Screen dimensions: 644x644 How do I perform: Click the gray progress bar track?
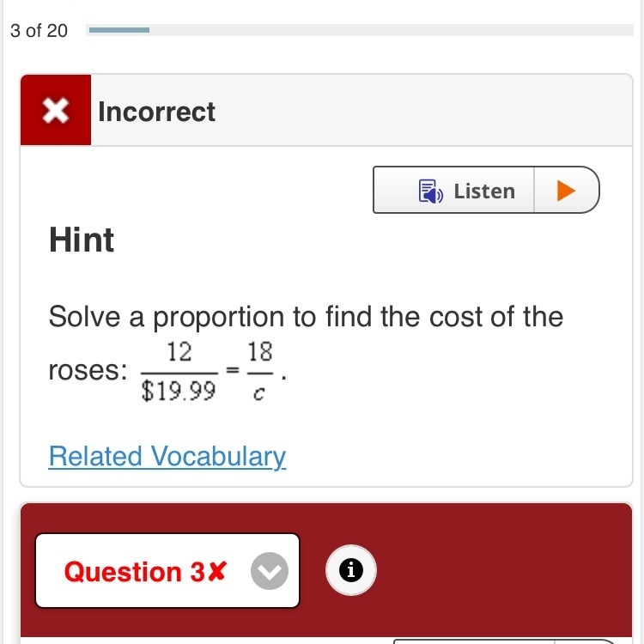360,30
